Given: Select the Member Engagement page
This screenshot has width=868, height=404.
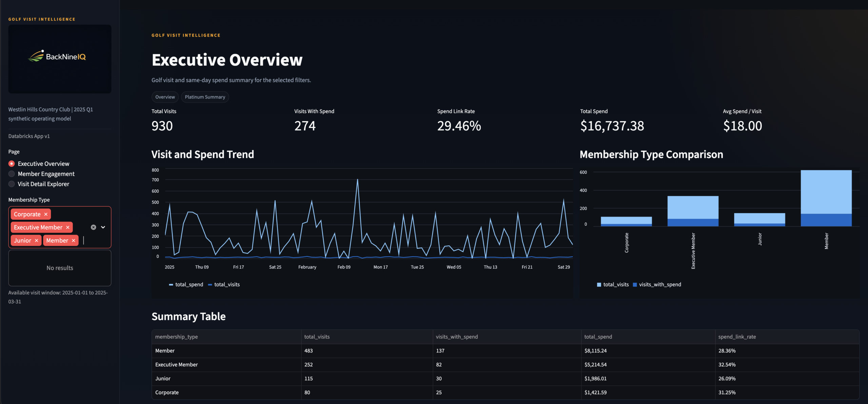Looking at the screenshot, I should pyautogui.click(x=12, y=174).
